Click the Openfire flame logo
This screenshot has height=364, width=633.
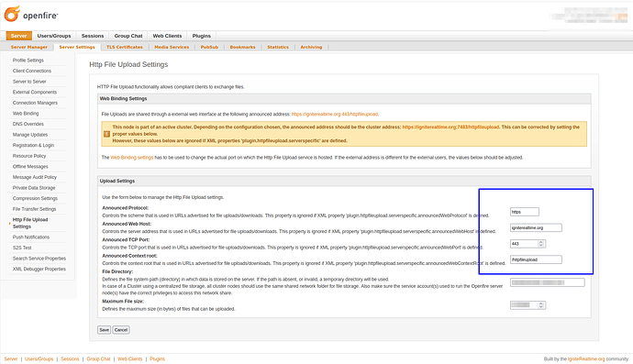(x=12, y=14)
